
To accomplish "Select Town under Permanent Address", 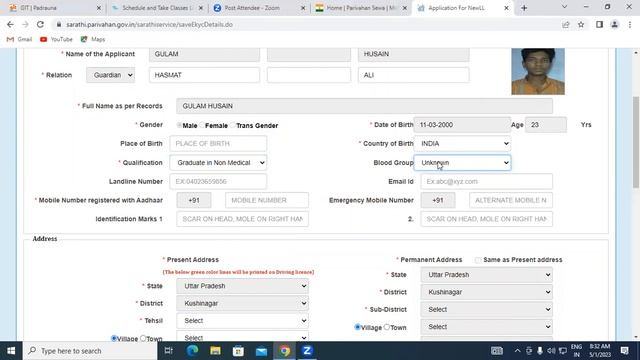I will 387,327.
